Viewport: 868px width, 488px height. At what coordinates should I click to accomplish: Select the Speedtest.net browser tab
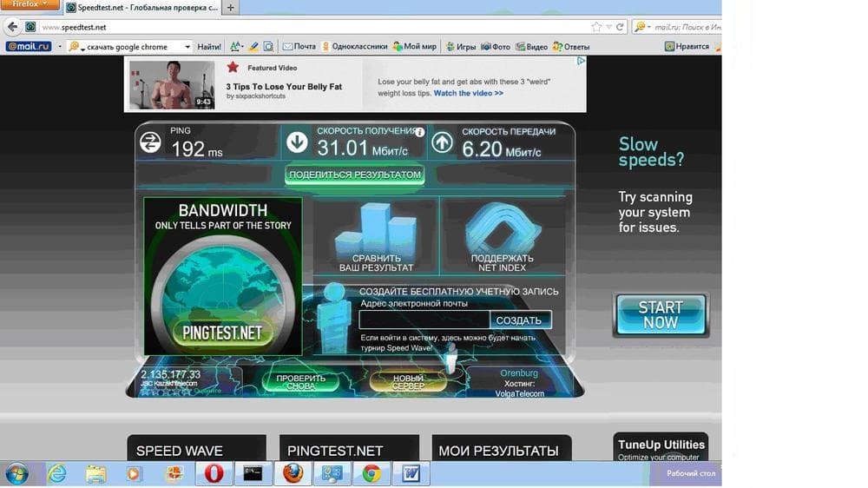tap(141, 8)
